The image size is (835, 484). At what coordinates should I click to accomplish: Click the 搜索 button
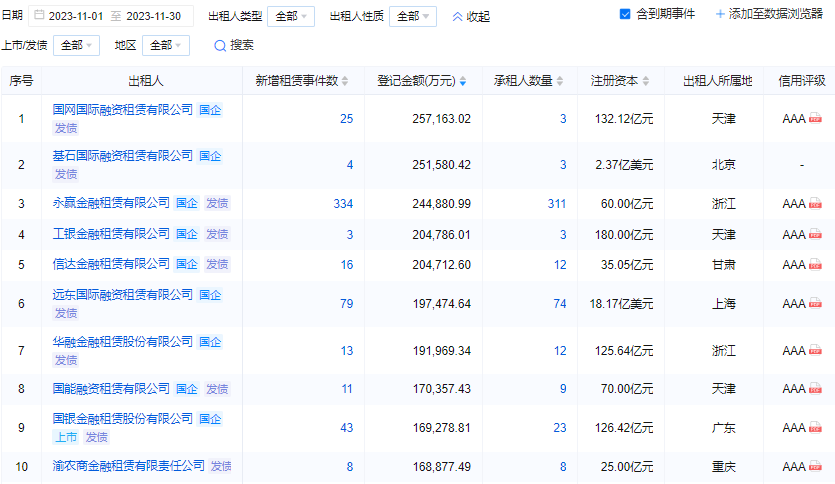point(234,46)
